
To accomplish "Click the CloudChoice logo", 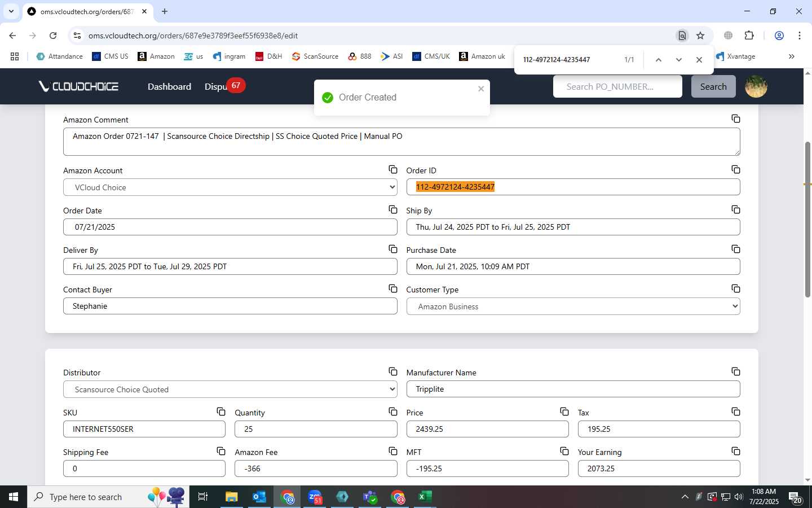I will pos(78,86).
